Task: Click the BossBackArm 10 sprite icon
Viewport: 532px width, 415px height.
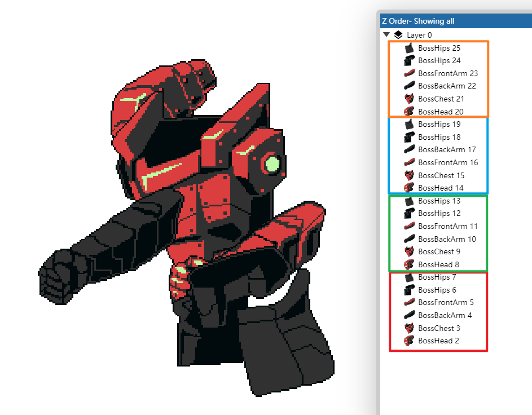Action: pos(408,239)
